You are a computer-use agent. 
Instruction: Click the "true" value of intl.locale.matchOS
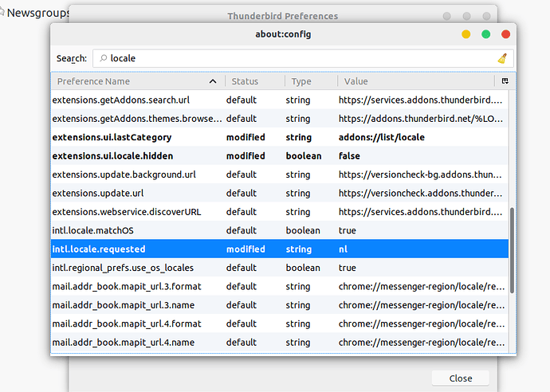pos(347,230)
